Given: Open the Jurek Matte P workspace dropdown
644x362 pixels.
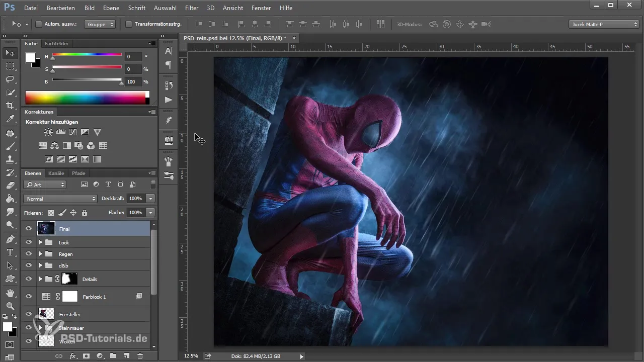Looking at the screenshot, I should coord(604,24).
